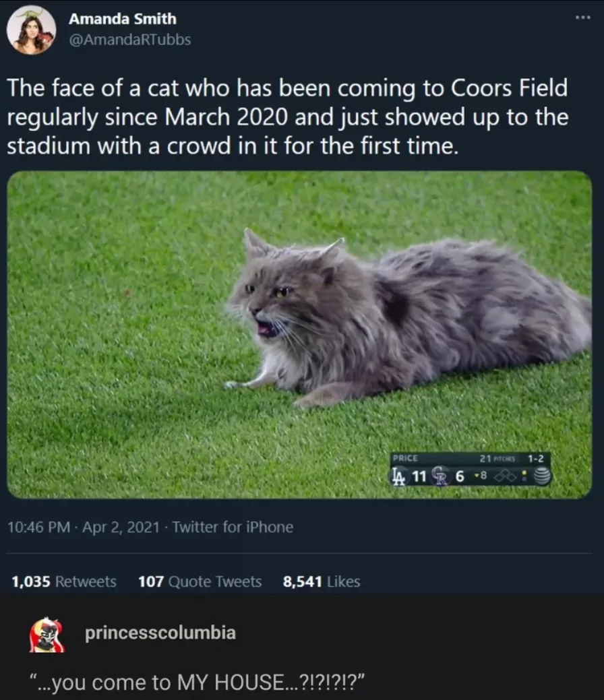Click the Apr 2, 2021 date
Viewport: 604px width, 700px height.
(x=121, y=528)
